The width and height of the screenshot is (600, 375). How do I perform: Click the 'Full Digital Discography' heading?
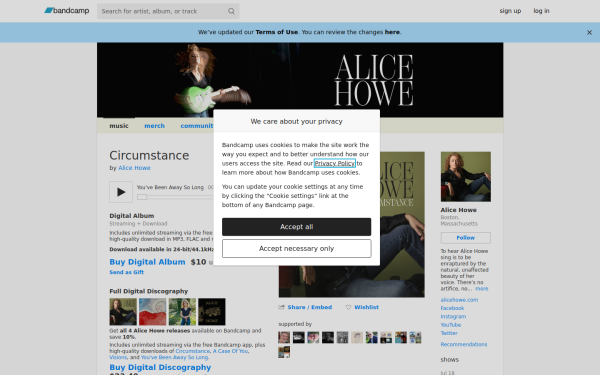point(148,291)
